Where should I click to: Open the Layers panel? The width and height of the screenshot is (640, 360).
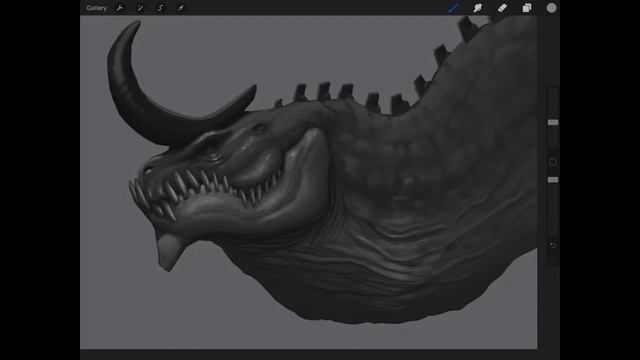pos(527,8)
